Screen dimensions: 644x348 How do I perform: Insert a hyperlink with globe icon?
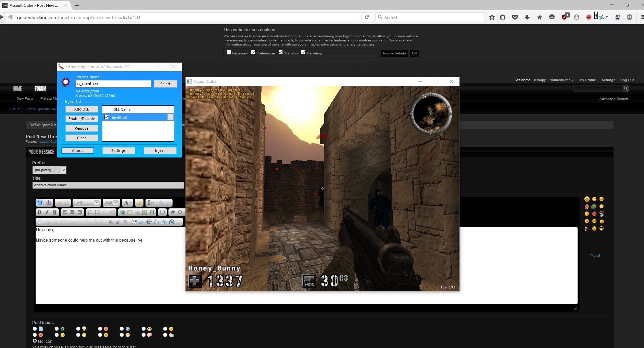point(122,212)
